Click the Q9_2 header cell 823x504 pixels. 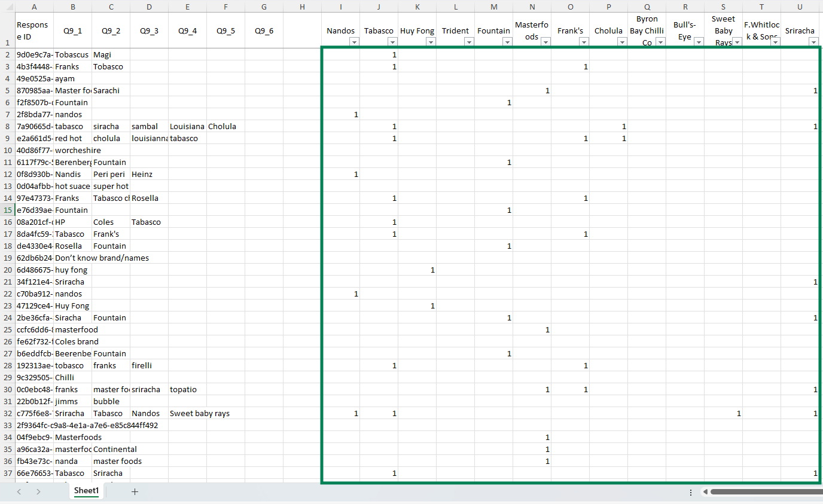tap(111, 30)
